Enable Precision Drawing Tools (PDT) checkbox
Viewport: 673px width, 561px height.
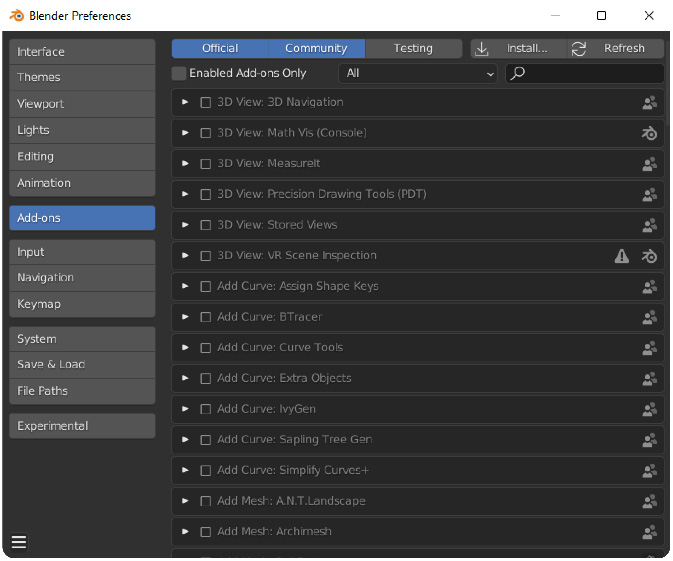pos(206,194)
